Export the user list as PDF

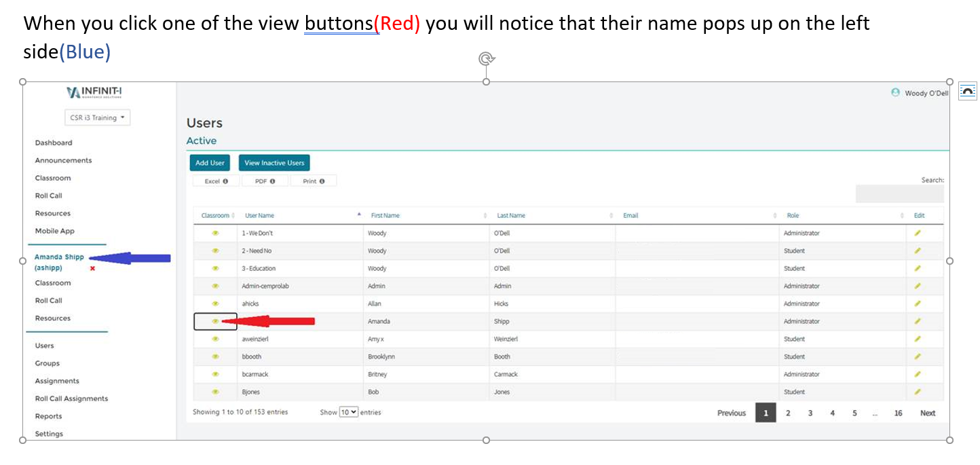[265, 181]
